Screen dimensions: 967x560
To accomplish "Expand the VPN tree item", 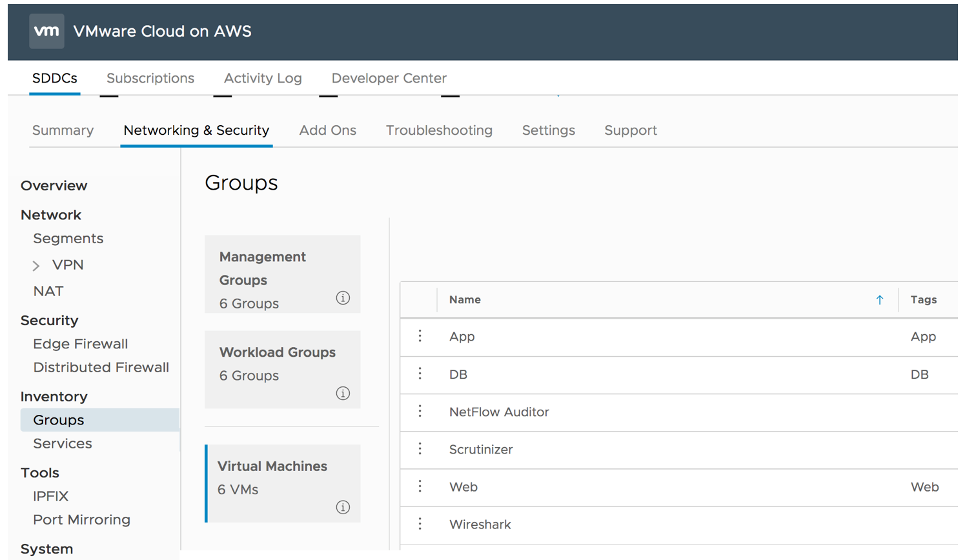I will click(36, 265).
